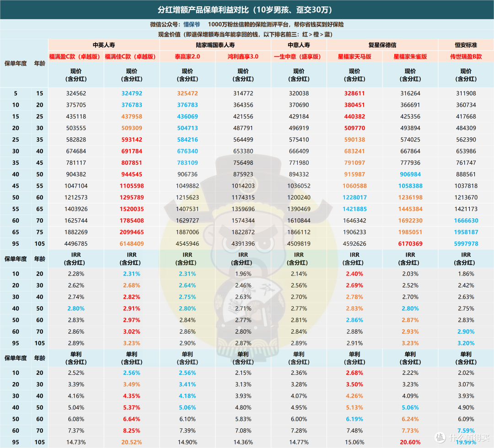Click the red value 807851
This screenshot has height=448, width=494.
coord(132,162)
